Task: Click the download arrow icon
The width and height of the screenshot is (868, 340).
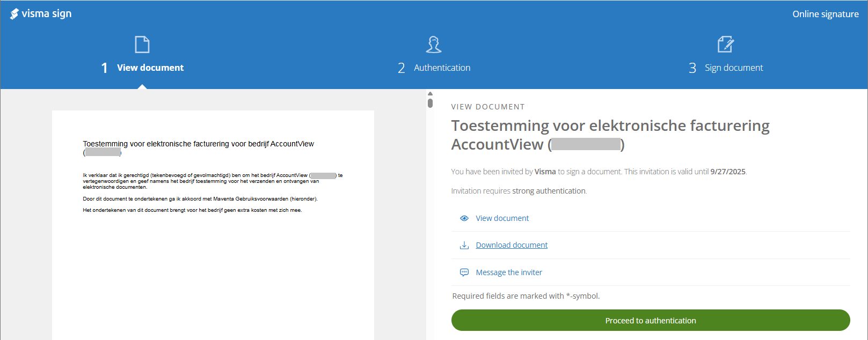Action: (464, 246)
